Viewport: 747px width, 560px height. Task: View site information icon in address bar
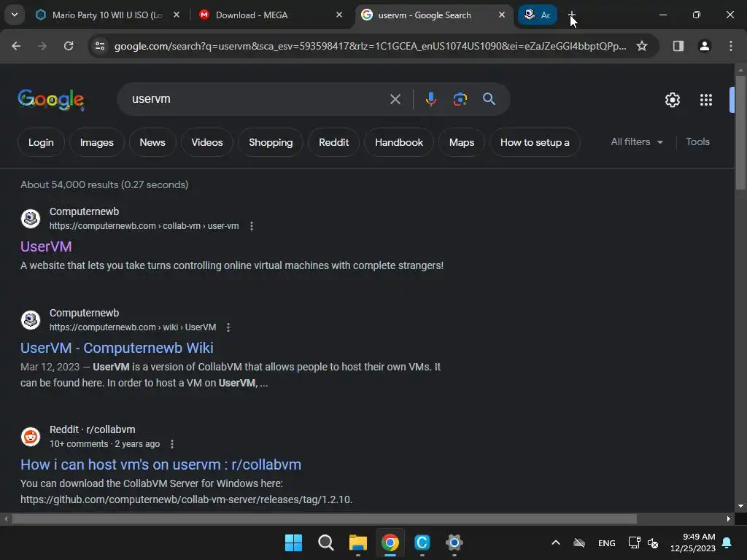[x=100, y=46]
